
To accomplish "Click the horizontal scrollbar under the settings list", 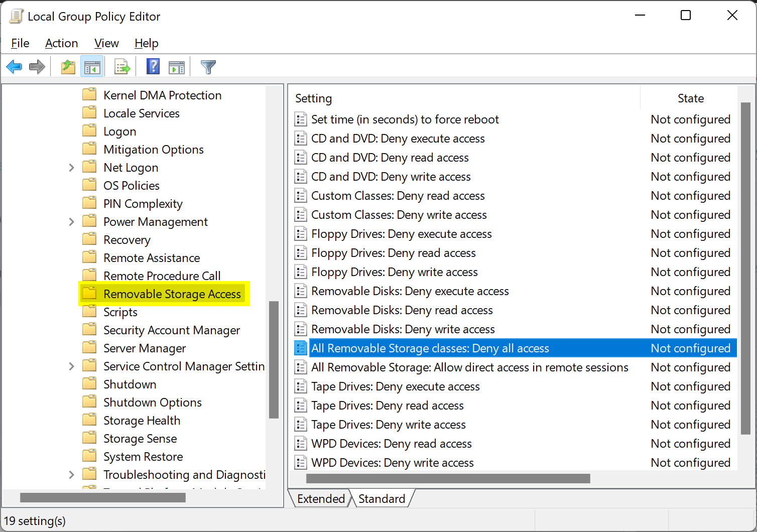I will (x=447, y=478).
